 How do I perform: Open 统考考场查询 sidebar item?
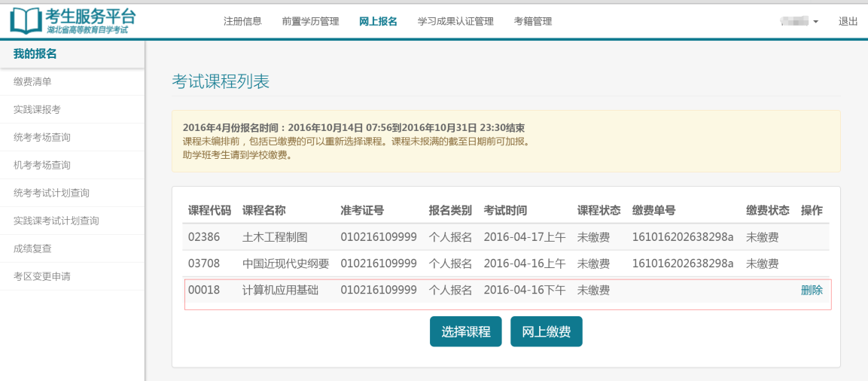[x=42, y=137]
